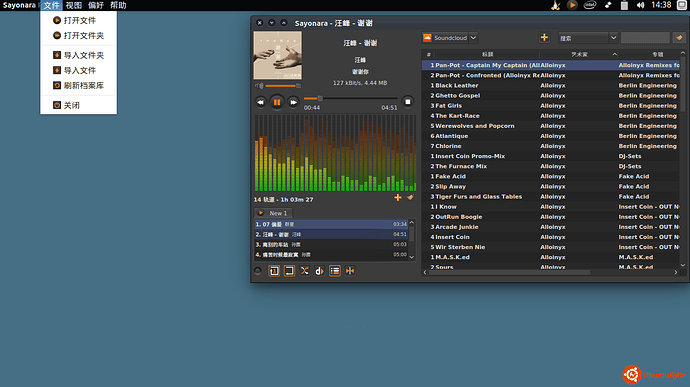Click the Sayonara tray play icon

pos(572,5)
